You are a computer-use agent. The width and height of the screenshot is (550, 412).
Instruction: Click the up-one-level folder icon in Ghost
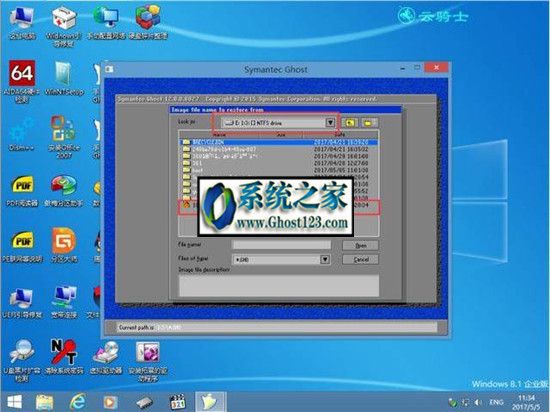click(350, 123)
